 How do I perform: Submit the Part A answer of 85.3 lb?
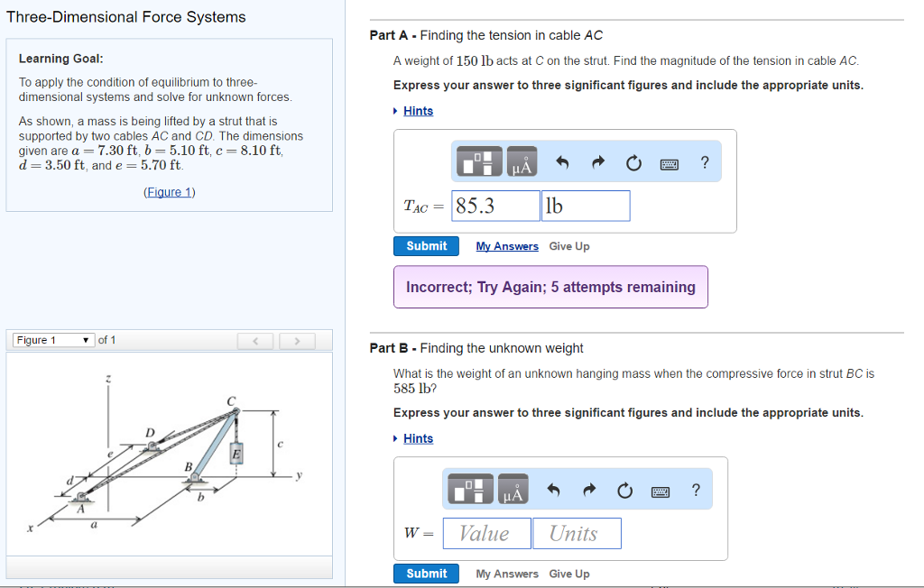click(x=425, y=245)
